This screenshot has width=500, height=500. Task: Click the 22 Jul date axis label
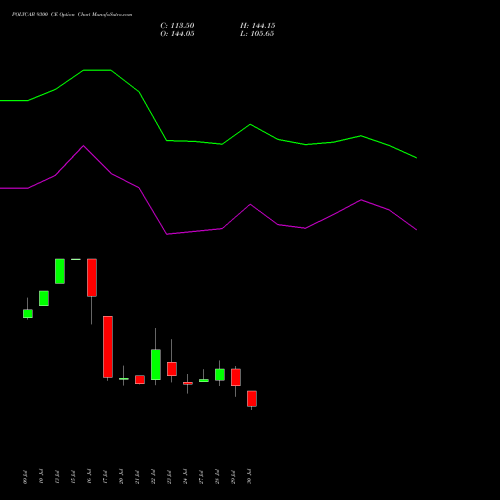click(153, 477)
